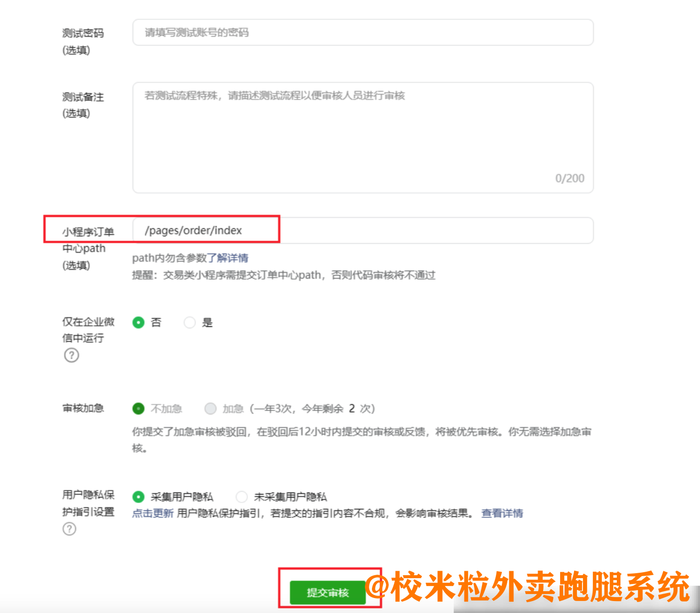Select 未采集用户隐私 option
This screenshot has height=613, width=700.
tap(241, 497)
